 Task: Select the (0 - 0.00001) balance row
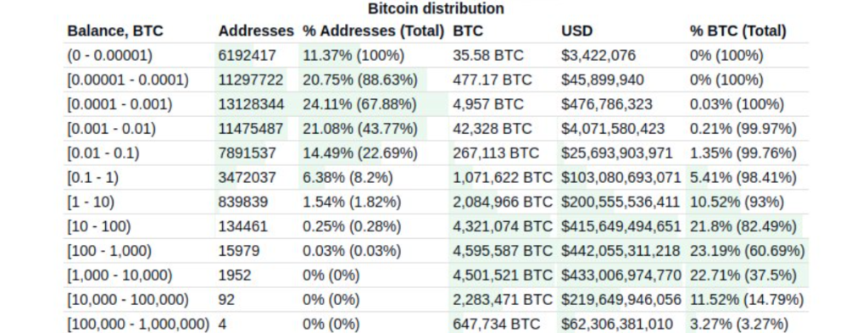pyautogui.click(x=437, y=55)
